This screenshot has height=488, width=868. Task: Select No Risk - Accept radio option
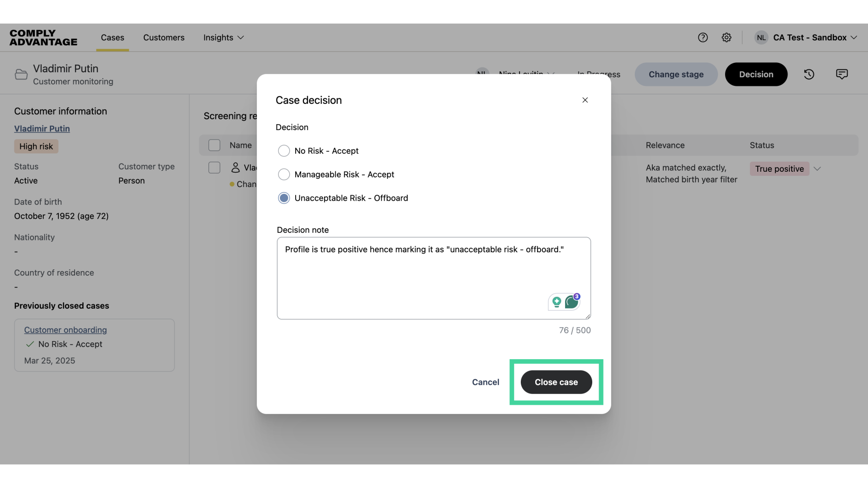284,151
